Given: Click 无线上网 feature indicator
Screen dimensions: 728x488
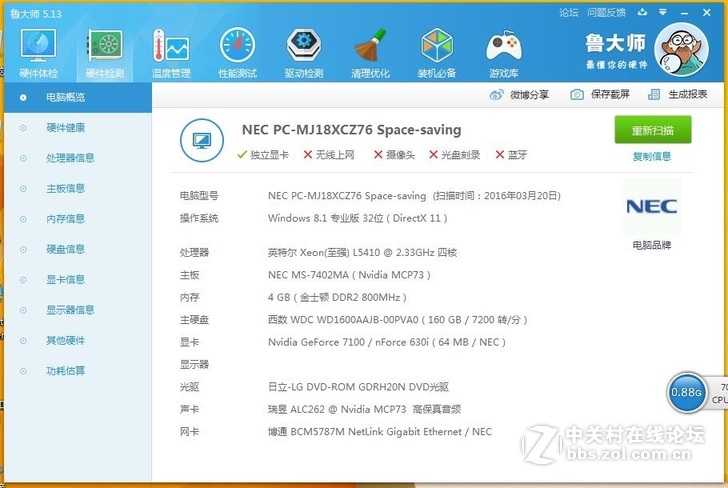Looking at the screenshot, I should click(329, 155).
